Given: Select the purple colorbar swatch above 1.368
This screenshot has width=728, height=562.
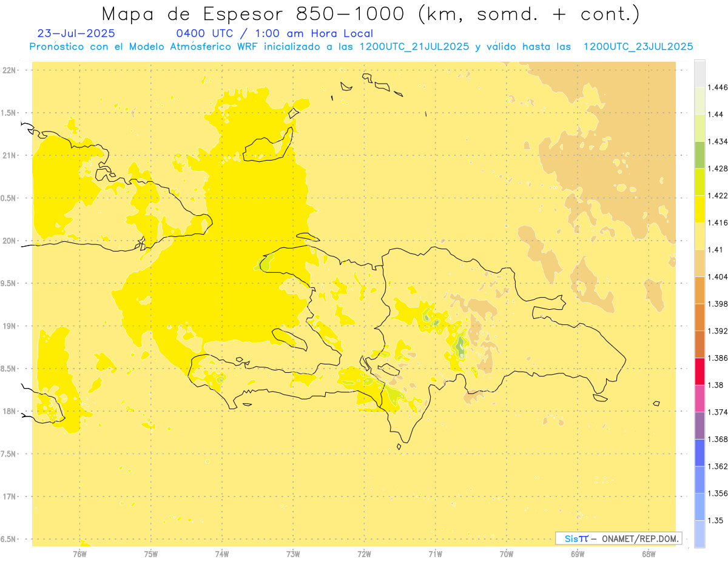Looking at the screenshot, I should (x=699, y=425).
